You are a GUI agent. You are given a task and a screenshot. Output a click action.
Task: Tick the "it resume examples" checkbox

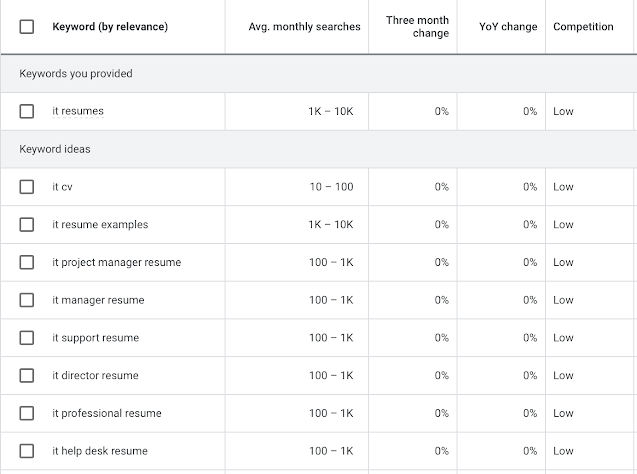(27, 225)
